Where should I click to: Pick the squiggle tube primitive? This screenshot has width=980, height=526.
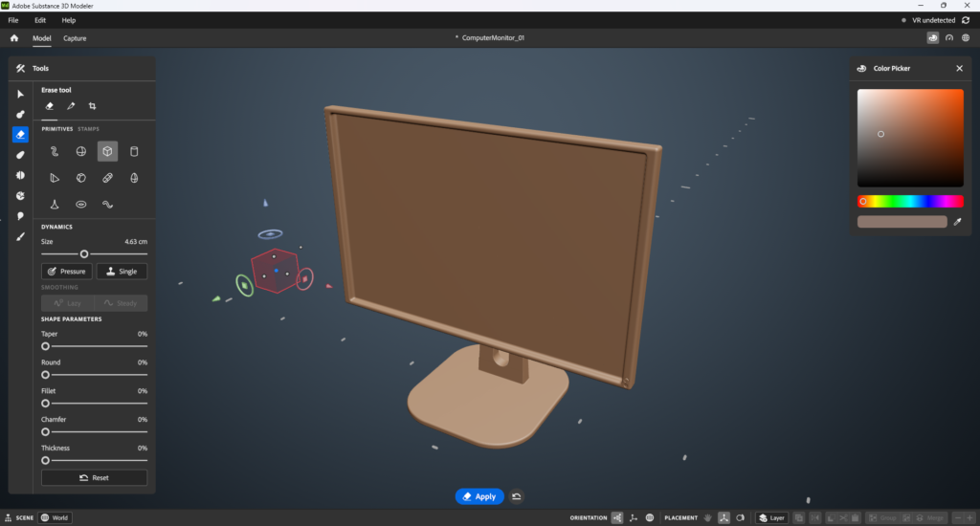click(55, 151)
